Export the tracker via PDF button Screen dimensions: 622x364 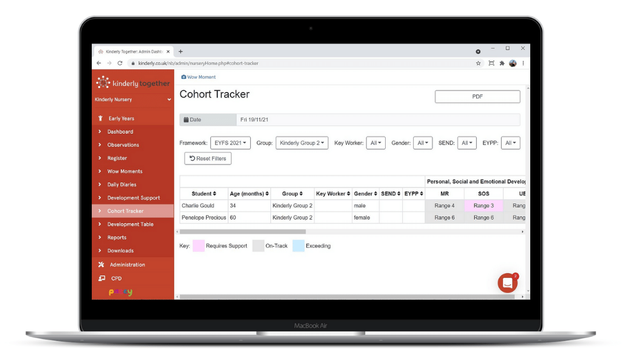pos(477,96)
